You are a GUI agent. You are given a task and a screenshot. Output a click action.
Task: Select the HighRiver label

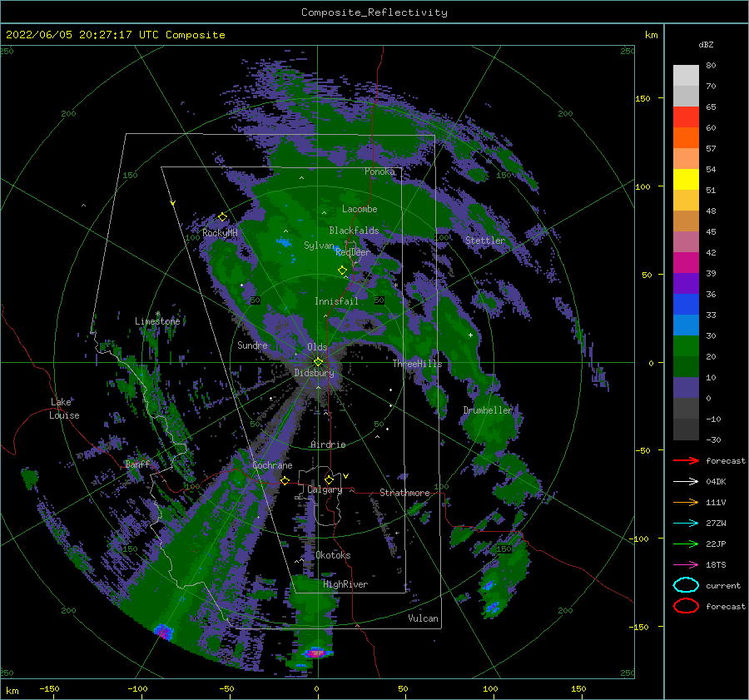345,584
